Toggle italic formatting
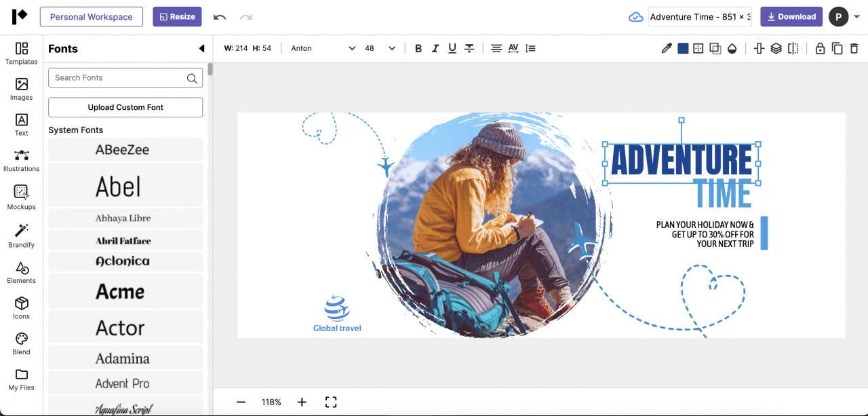Viewport: 868px width, 416px height. coord(435,48)
